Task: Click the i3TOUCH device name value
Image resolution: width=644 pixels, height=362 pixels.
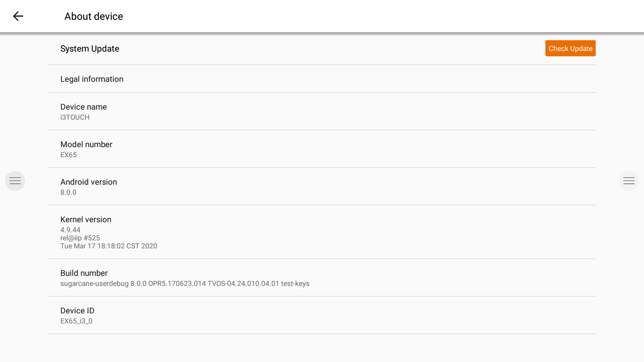Action: click(75, 117)
